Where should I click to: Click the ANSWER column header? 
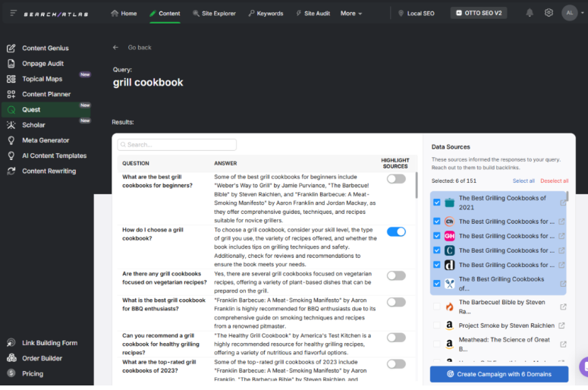point(225,163)
